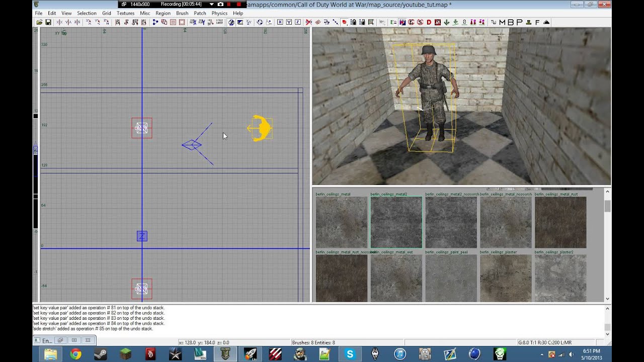
Task: Open the Brush menu
Action: [182, 13]
